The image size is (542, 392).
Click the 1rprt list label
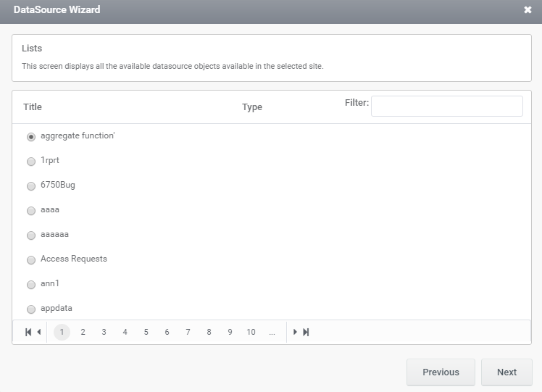tap(50, 160)
